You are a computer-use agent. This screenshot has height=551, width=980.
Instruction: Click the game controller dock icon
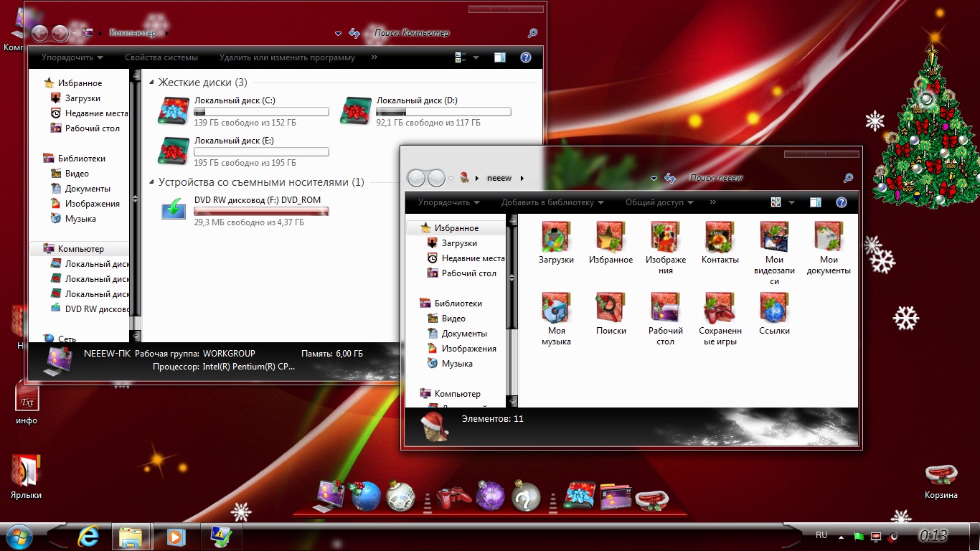(453, 496)
